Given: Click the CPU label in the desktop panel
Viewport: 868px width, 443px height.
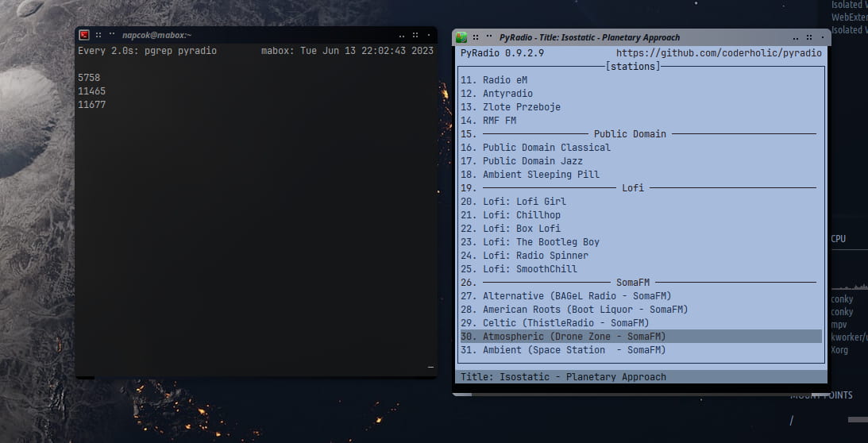Looking at the screenshot, I should pyautogui.click(x=838, y=239).
